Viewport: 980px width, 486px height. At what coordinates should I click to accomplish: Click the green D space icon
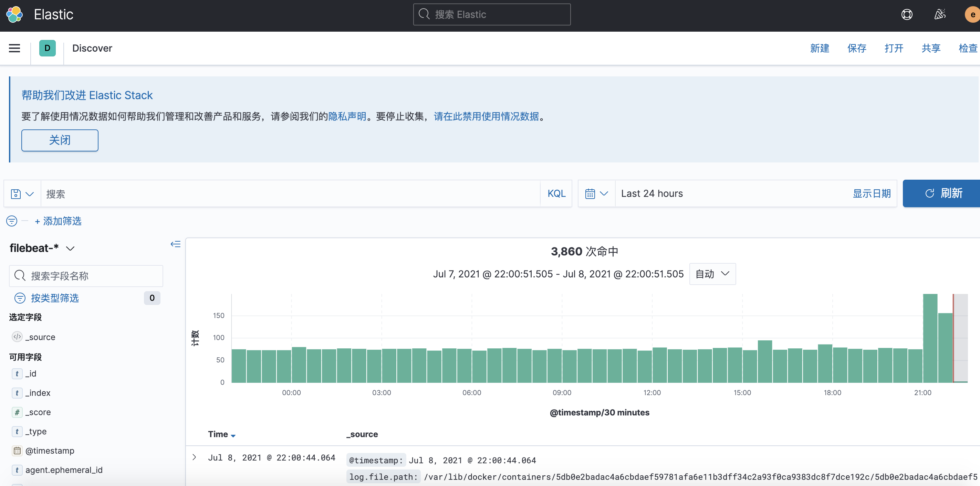click(x=47, y=48)
